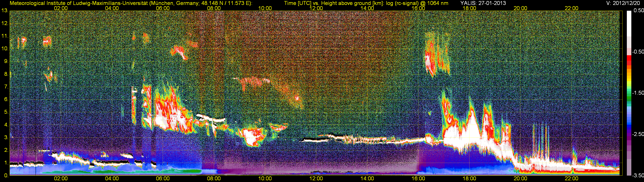Click the 02:00 label on the top time axis
Image resolution: width=644 pixels, height=182 pixels.
pyautogui.click(x=61, y=8)
